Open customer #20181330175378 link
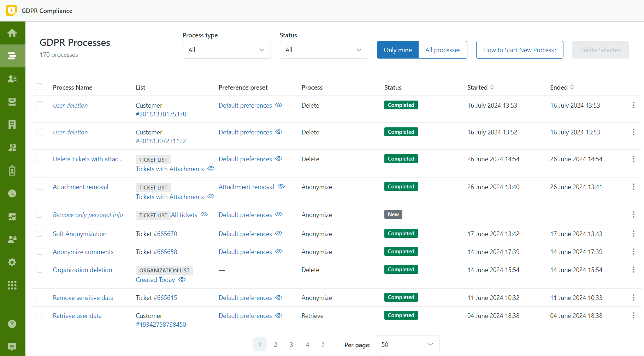The height and width of the screenshot is (356, 644). [161, 114]
